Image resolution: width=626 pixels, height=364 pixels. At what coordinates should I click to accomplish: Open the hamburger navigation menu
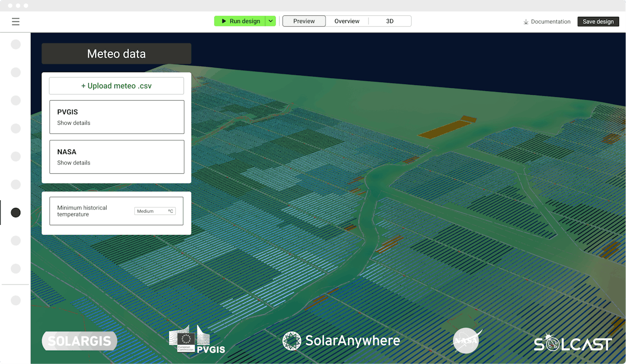coord(16,22)
